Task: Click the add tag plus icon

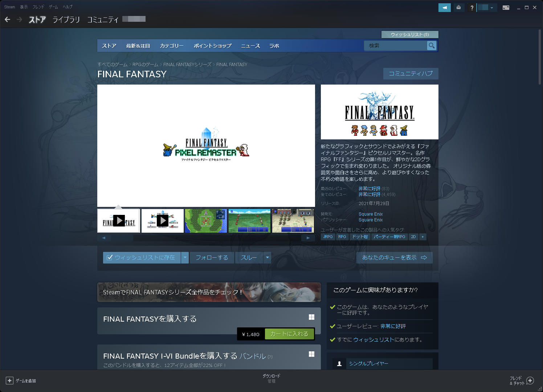Action: [x=422, y=237]
